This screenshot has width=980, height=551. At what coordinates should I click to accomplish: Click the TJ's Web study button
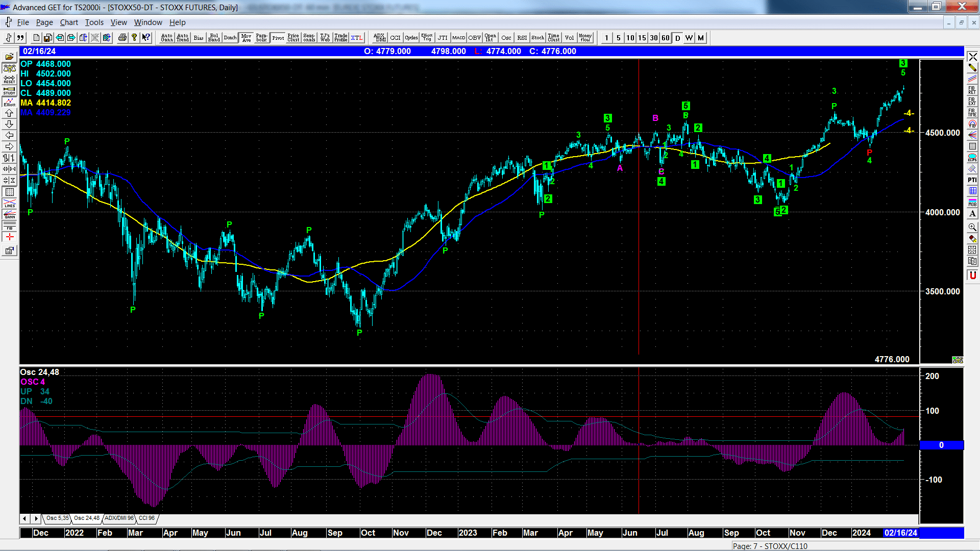pos(325,38)
